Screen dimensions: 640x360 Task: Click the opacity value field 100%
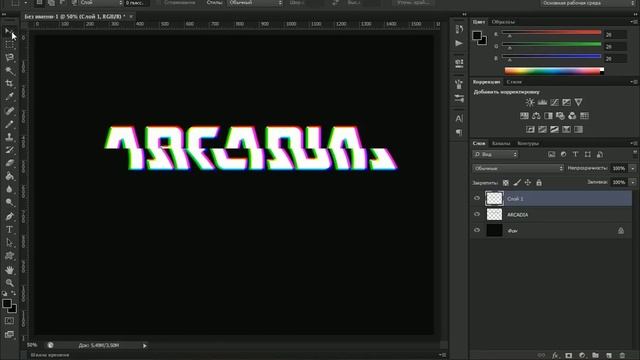pyautogui.click(x=619, y=168)
